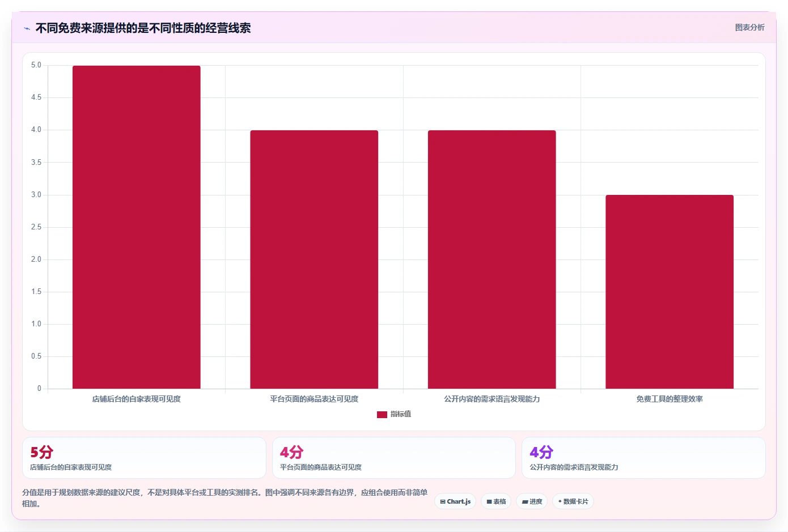This screenshot has height=532, width=788.
Task: Click the purple 4分 score card value
Action: (x=541, y=452)
